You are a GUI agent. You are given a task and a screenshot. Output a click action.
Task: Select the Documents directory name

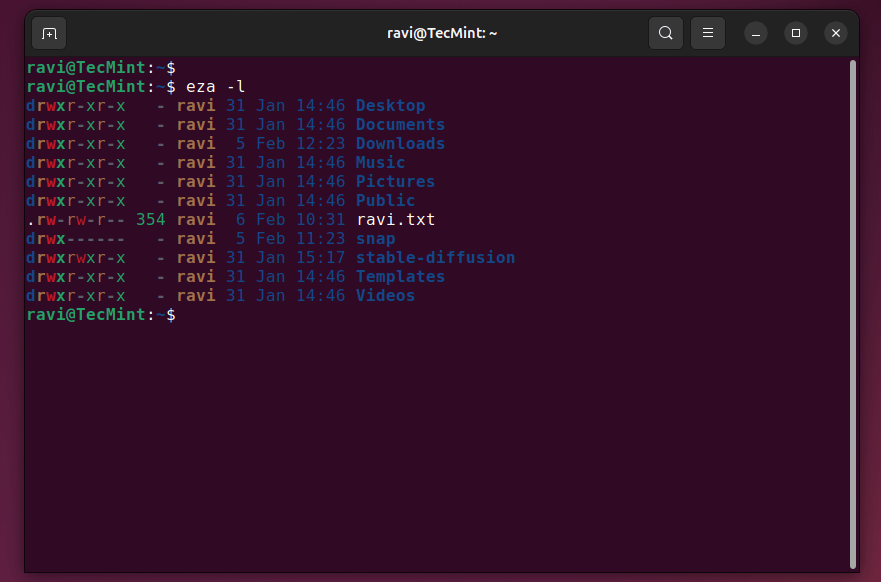tap(400, 125)
